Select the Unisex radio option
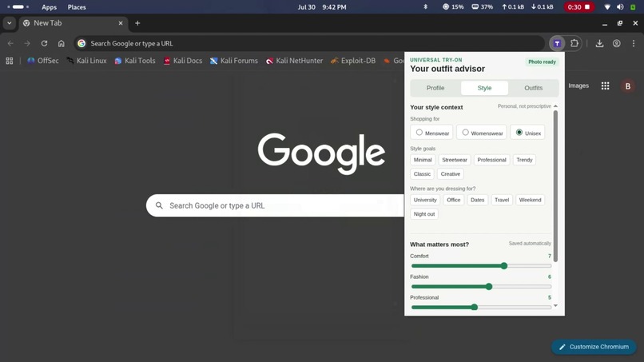 pos(528,133)
